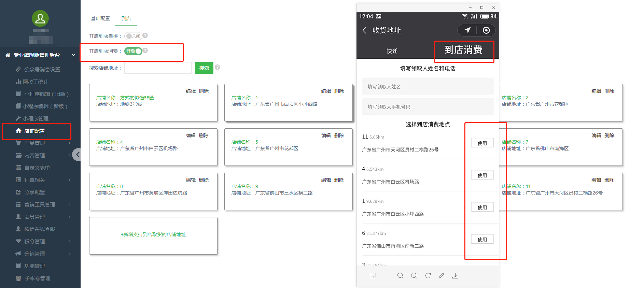Click the download icon in preview toolbar
Image resolution: width=644 pixels, height=288 pixels.
[x=455, y=276]
